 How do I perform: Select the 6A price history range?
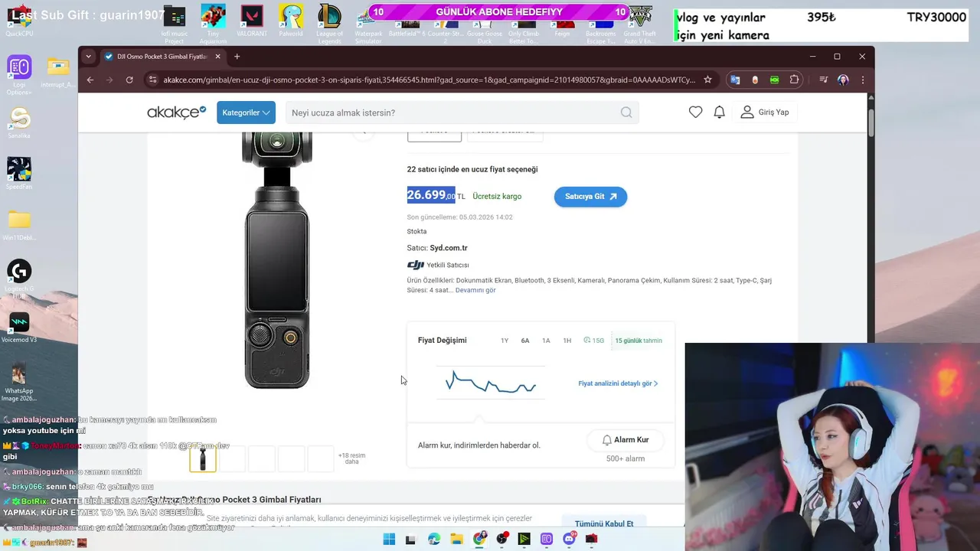[x=525, y=341]
